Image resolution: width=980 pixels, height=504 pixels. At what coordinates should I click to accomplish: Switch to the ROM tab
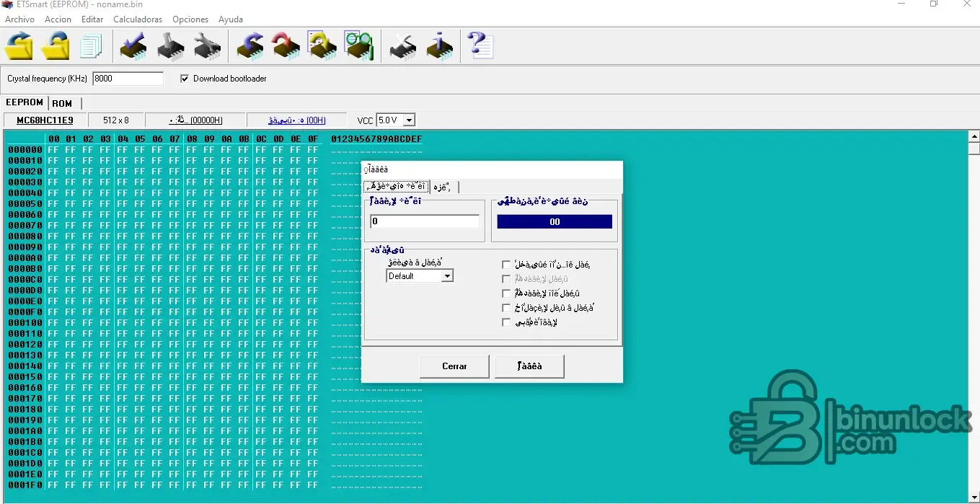point(62,103)
